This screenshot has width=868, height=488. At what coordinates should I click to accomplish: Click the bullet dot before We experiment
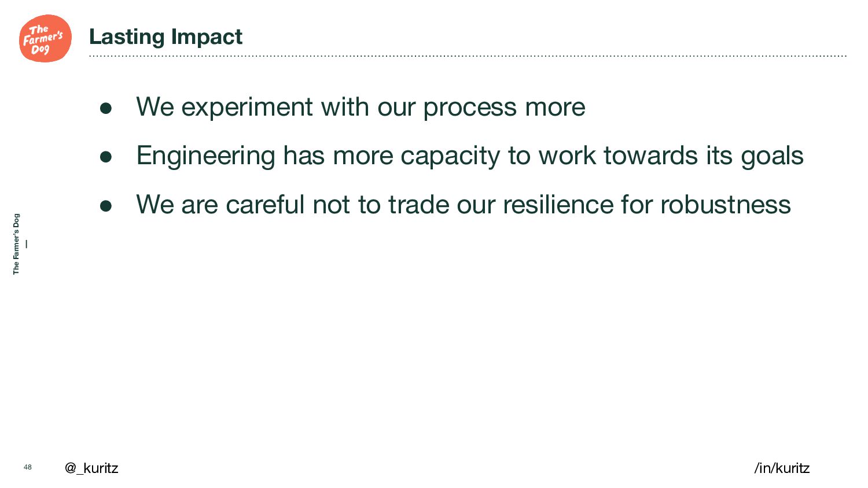coord(105,108)
